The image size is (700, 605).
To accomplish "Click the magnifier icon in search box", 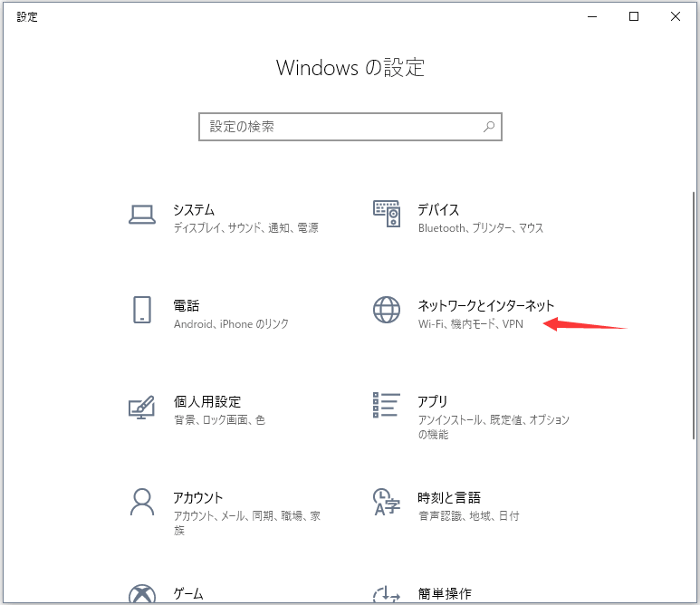I will point(489,127).
